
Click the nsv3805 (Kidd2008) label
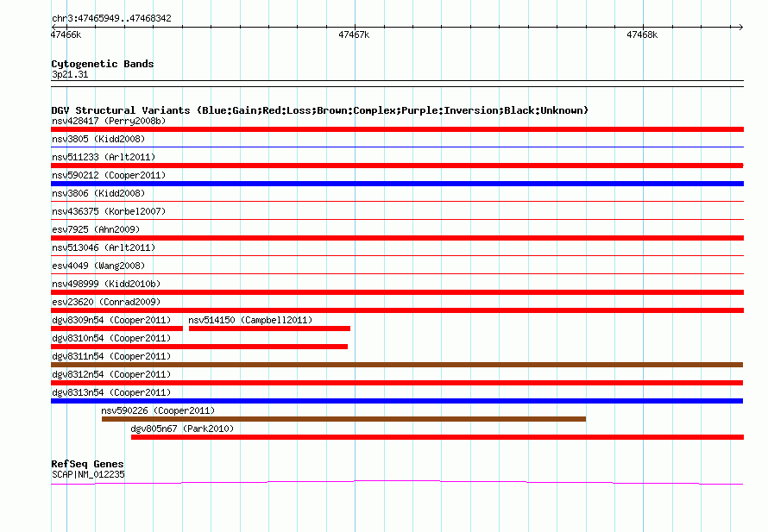[x=98, y=139]
